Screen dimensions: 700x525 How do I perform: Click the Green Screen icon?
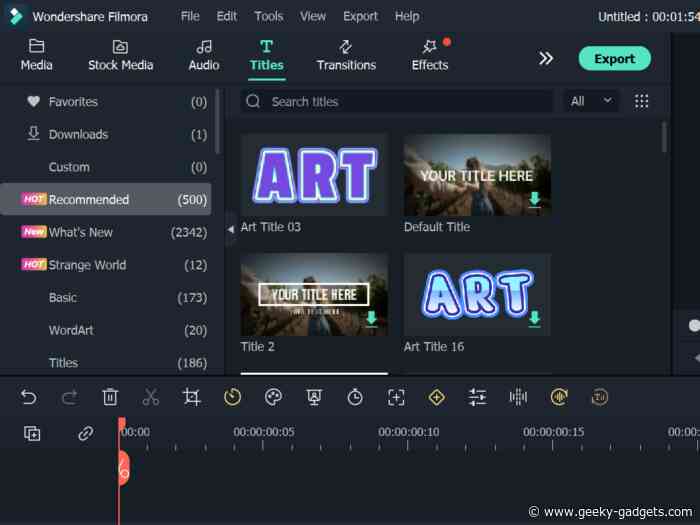tap(314, 396)
